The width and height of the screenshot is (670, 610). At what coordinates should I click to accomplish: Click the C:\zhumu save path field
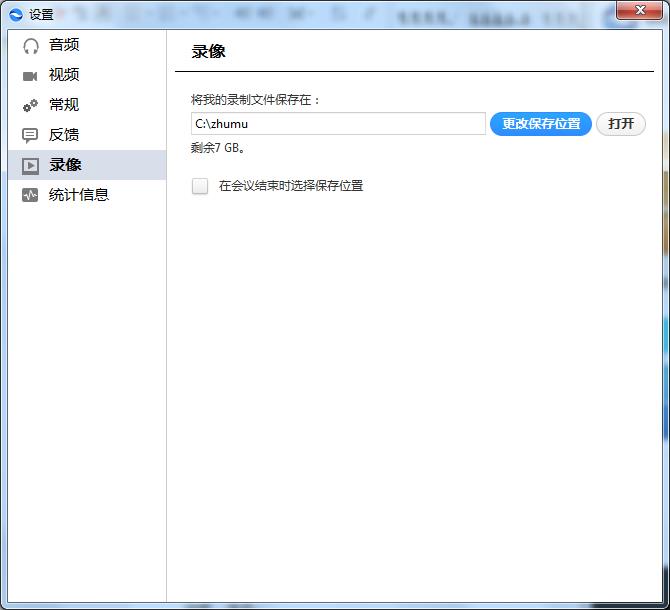coord(338,124)
